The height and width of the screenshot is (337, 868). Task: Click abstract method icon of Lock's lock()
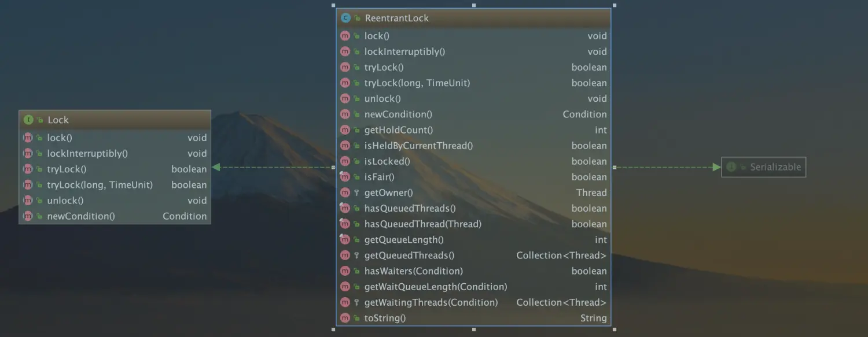pos(28,138)
